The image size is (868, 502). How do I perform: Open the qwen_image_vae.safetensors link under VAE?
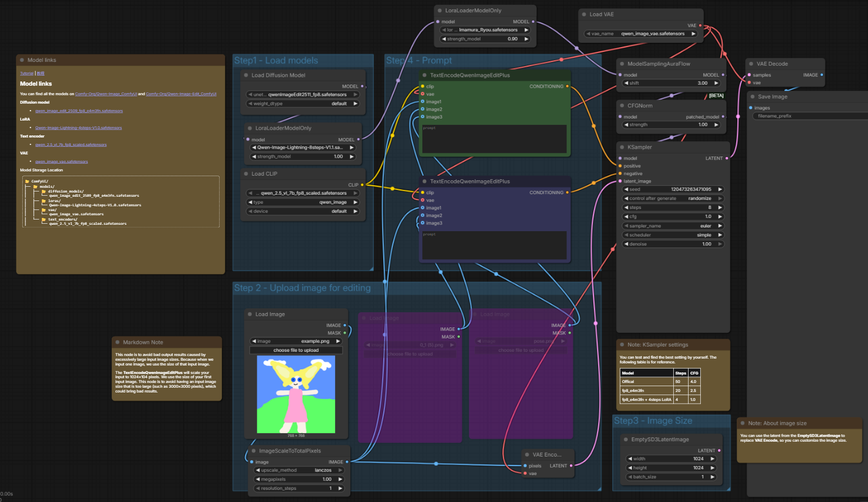(61, 162)
